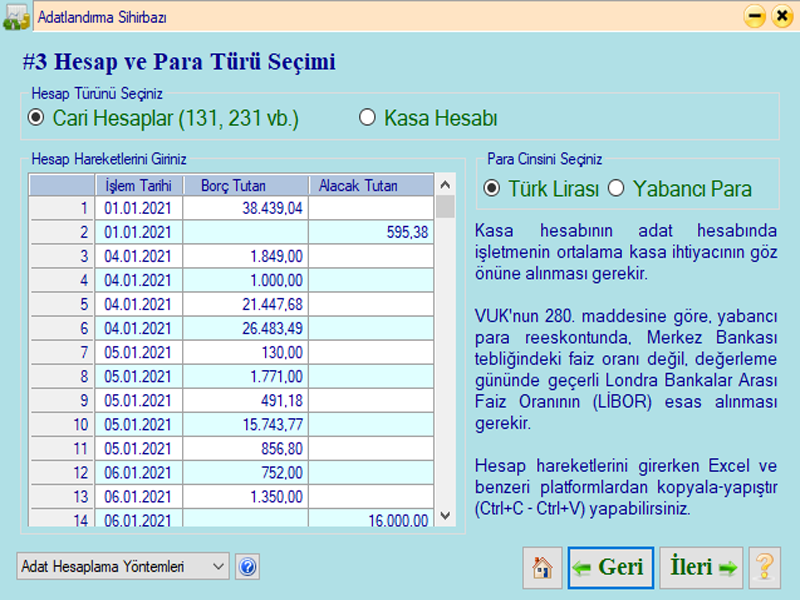Click the table scrollbar down arrow
The height and width of the screenshot is (600, 800).
445,515
